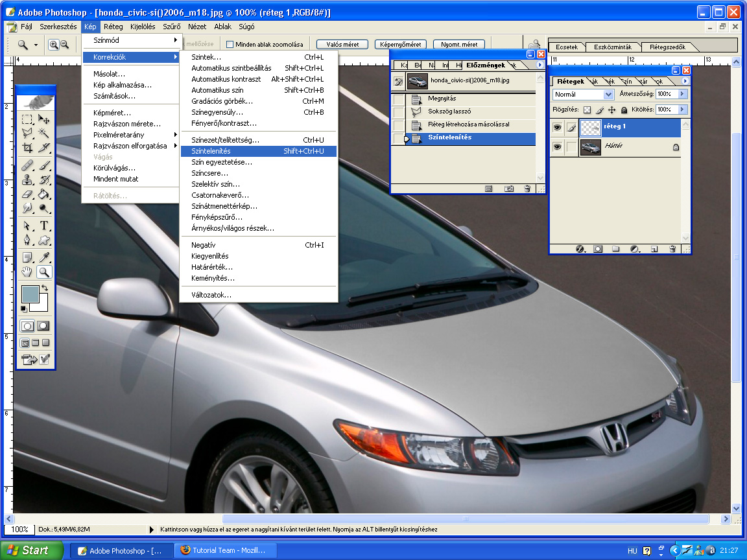The image size is (747, 560).
Task: Choose the Type (T) tool
Action: pos(44,226)
